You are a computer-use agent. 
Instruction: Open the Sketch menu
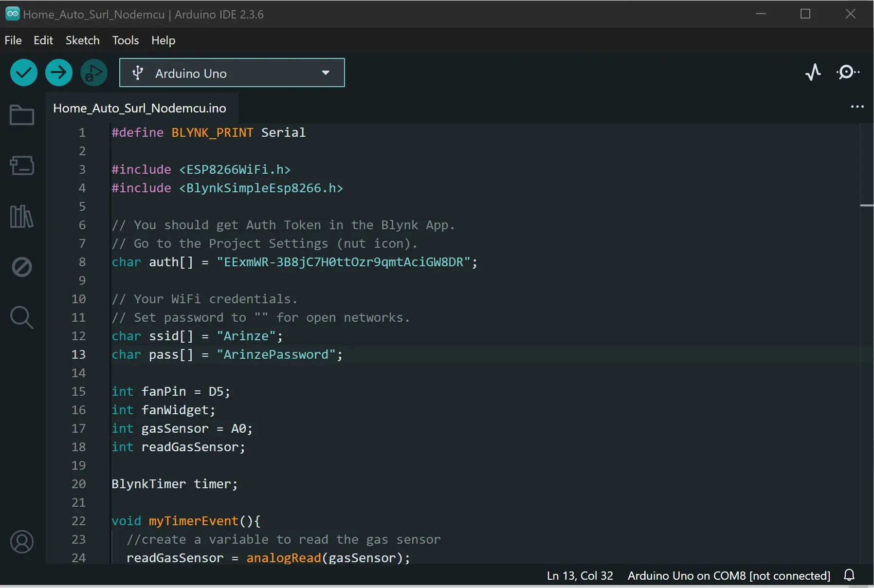pyautogui.click(x=83, y=40)
